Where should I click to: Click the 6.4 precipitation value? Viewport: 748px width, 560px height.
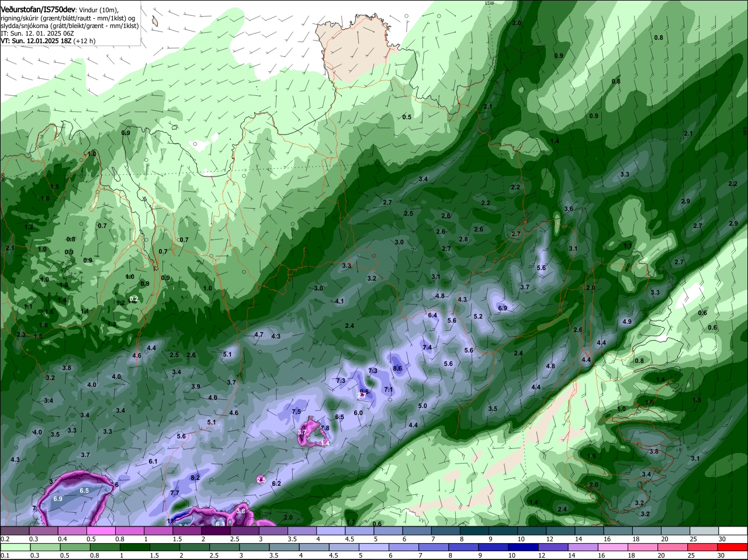(432, 315)
